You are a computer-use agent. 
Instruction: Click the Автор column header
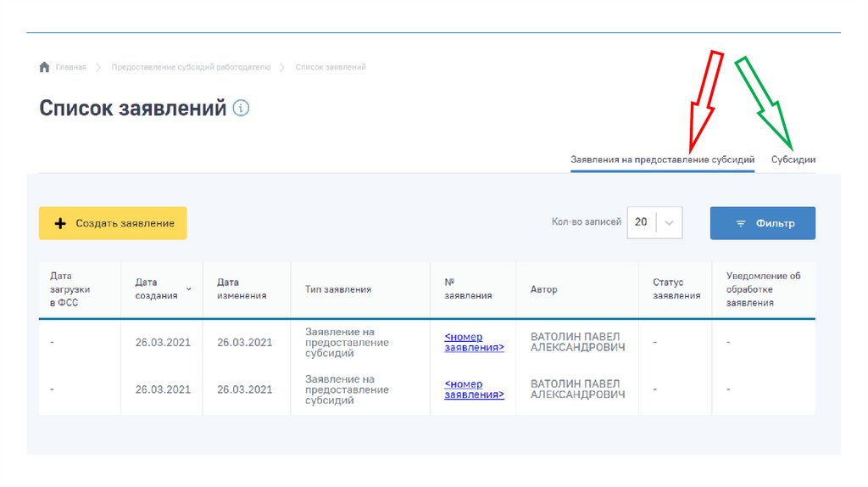pyautogui.click(x=543, y=289)
